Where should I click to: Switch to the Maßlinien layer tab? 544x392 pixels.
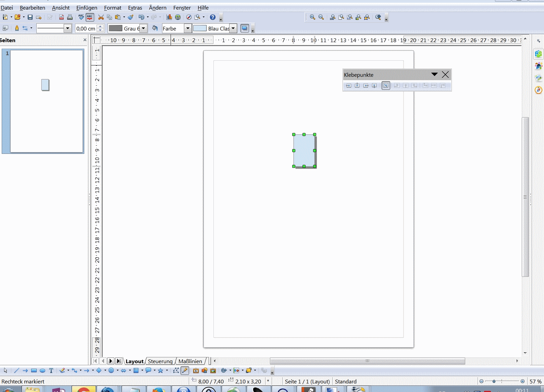click(x=190, y=361)
